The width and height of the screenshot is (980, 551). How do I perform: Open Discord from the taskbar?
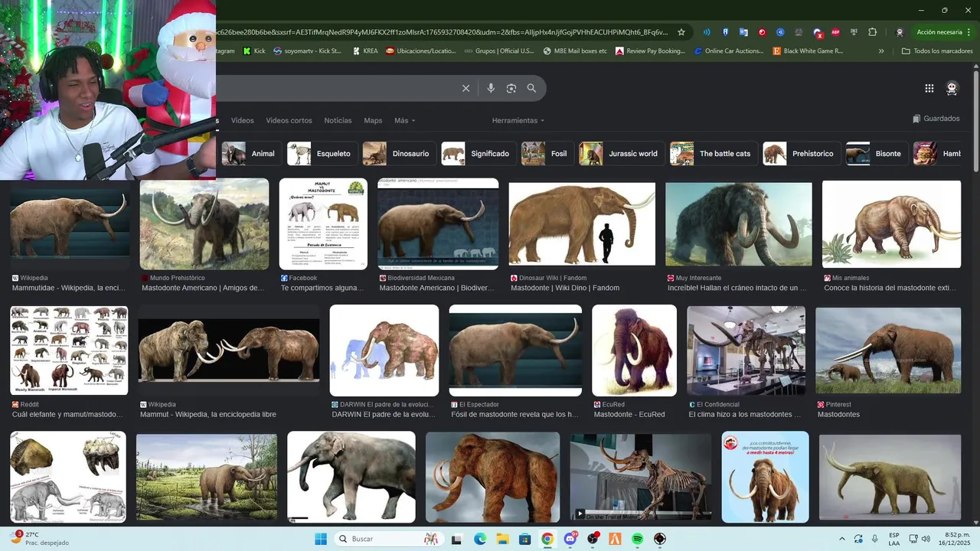pyautogui.click(x=570, y=539)
